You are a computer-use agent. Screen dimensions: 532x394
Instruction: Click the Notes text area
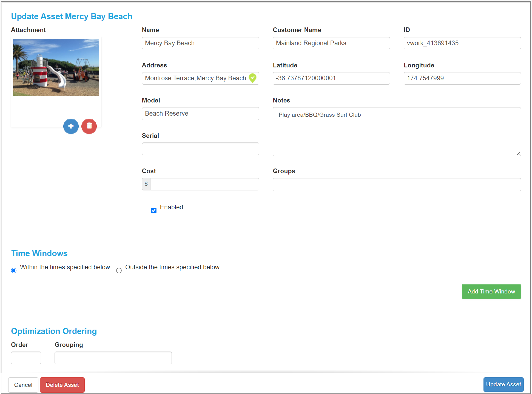pyautogui.click(x=397, y=132)
